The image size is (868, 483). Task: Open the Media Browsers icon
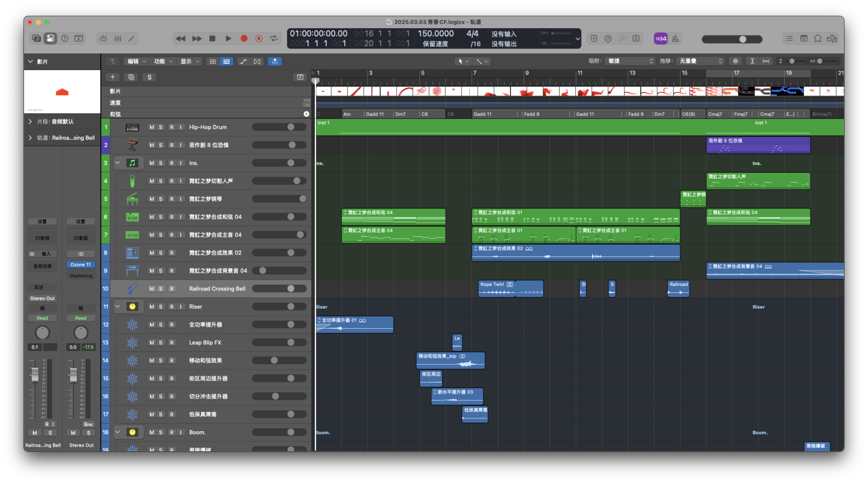point(832,38)
